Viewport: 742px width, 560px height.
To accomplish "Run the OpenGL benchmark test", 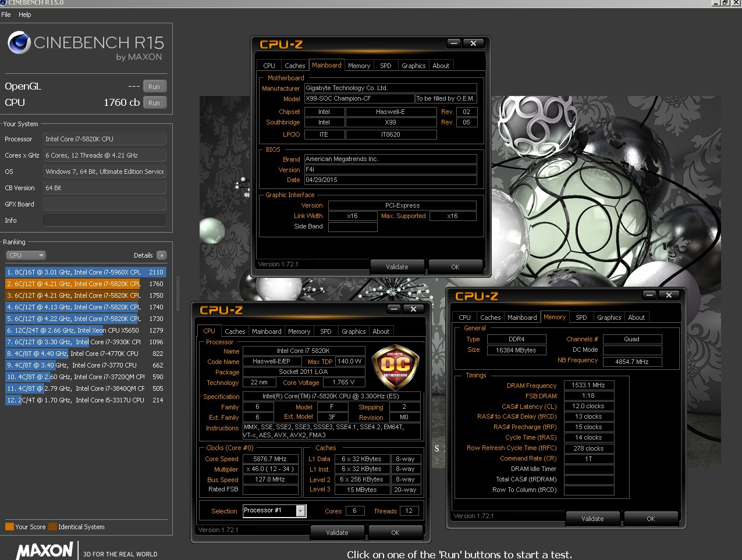I will click(x=154, y=87).
